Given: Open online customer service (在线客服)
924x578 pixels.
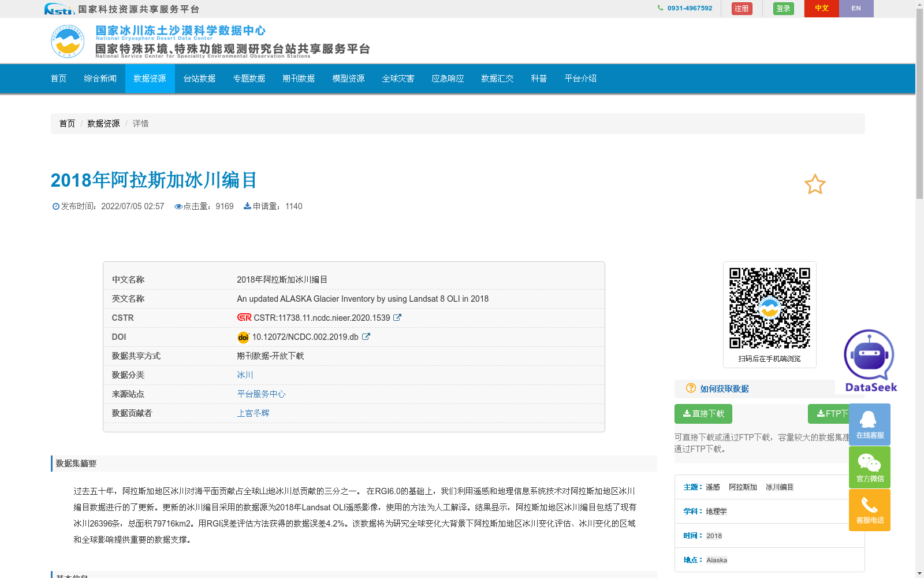Looking at the screenshot, I should (870, 424).
